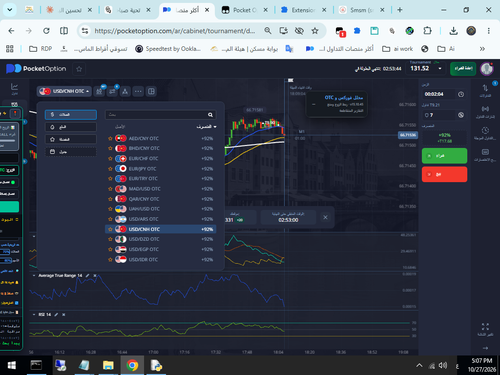This screenshot has width=500, height=375.
Task: Remove the RSI 14 indicator
Action: [64, 315]
